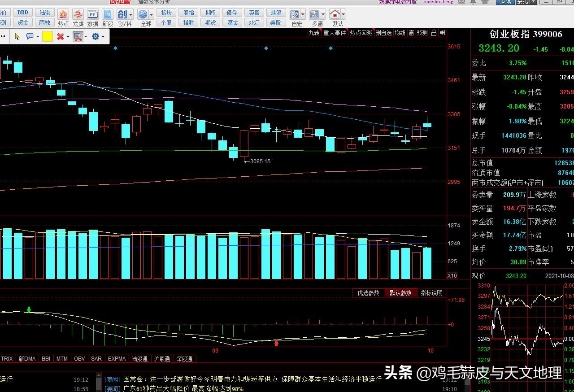Viewport: 574px width, 392px height.
Task: Click the 指标说明 indicator description button
Action: [431, 293]
